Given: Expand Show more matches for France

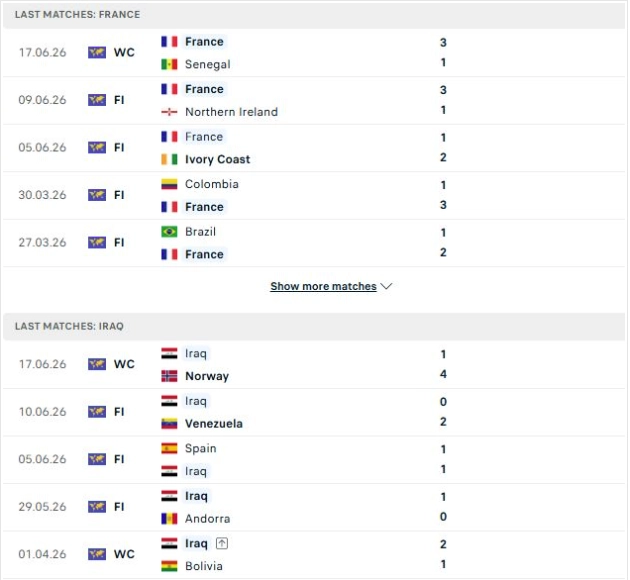Looking at the screenshot, I should point(323,286).
